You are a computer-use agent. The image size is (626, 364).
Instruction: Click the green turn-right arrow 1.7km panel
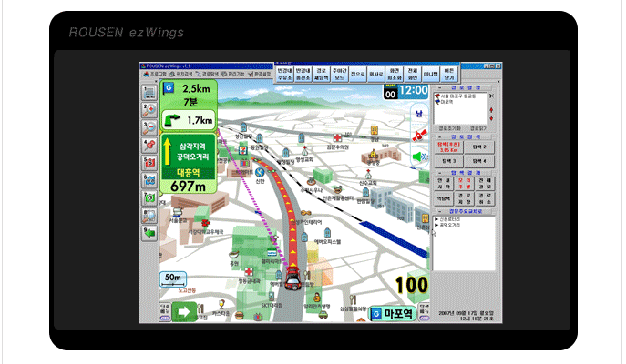click(190, 120)
